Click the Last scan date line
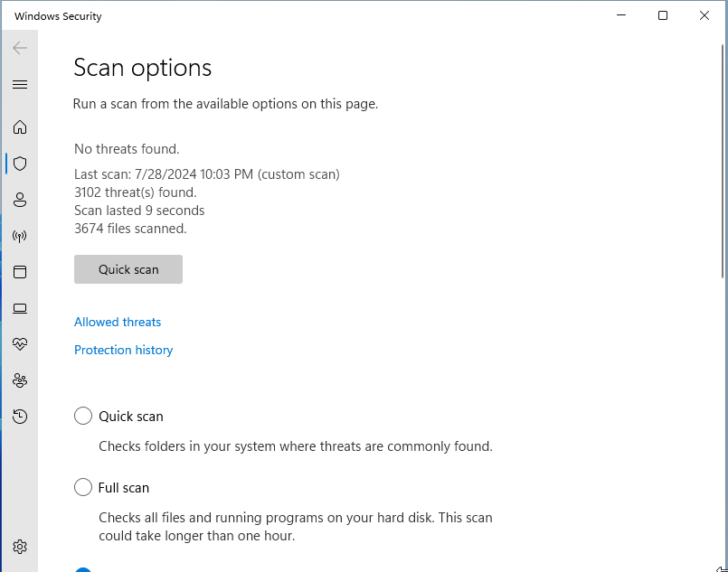Image resolution: width=728 pixels, height=572 pixels. [207, 174]
